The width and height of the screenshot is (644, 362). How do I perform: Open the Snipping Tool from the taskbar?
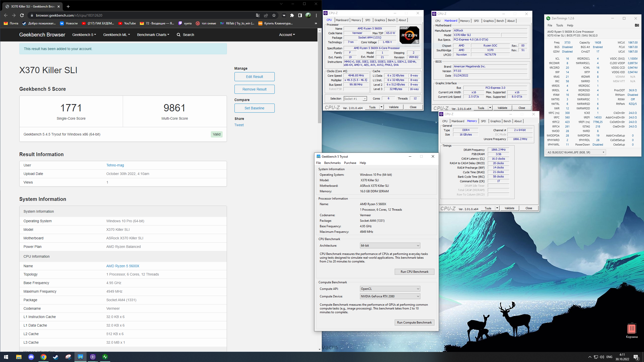tap(68, 357)
